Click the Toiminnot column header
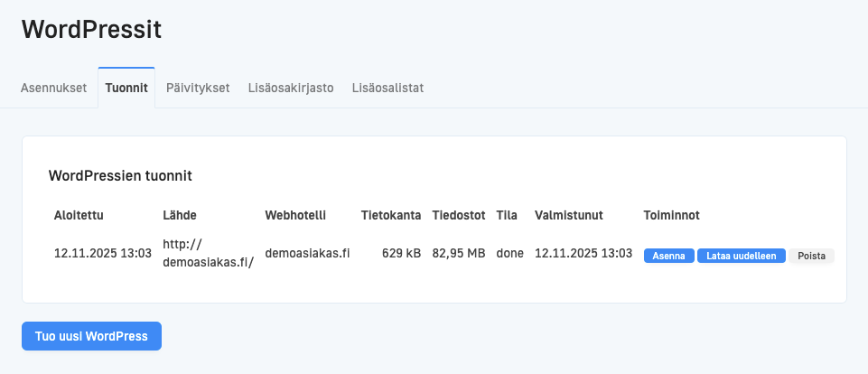 pos(671,216)
